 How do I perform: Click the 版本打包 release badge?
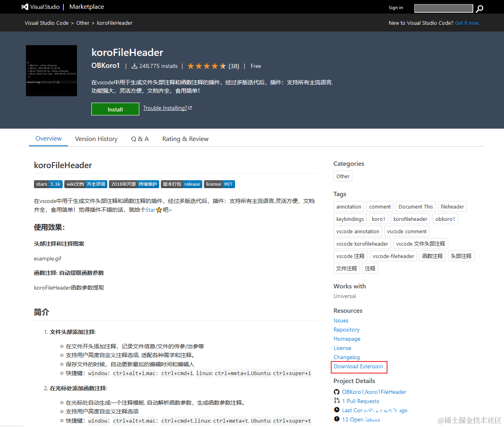click(x=182, y=184)
